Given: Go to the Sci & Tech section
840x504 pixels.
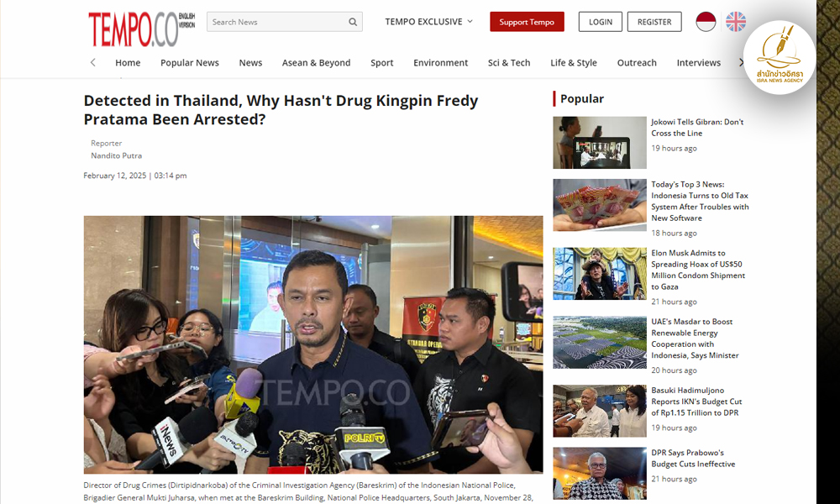Looking at the screenshot, I should coord(509,63).
